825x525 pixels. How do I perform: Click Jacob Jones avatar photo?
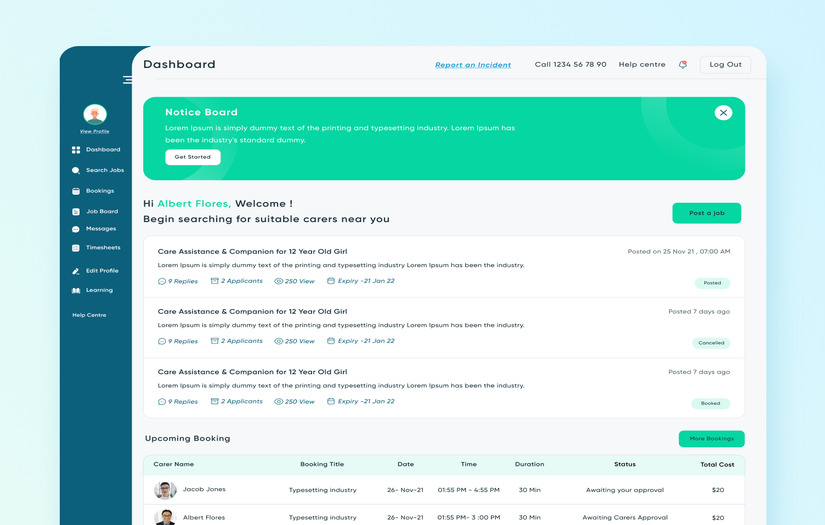(165, 490)
